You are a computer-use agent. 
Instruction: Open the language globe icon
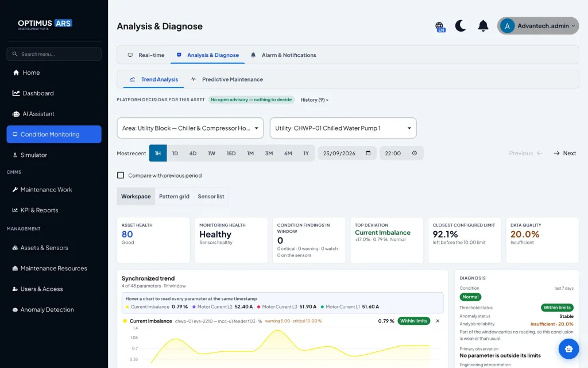(439, 26)
